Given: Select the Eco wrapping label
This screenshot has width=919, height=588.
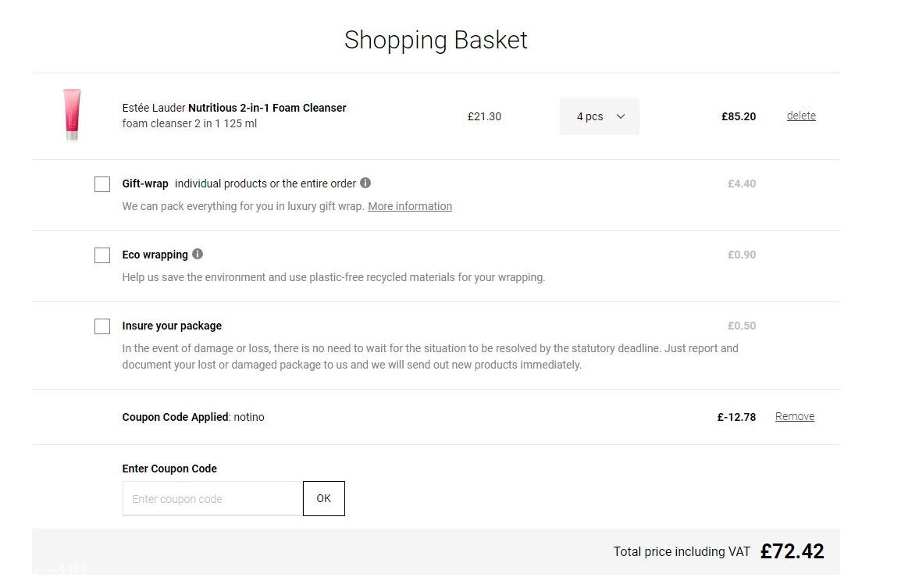Looking at the screenshot, I should (x=155, y=255).
